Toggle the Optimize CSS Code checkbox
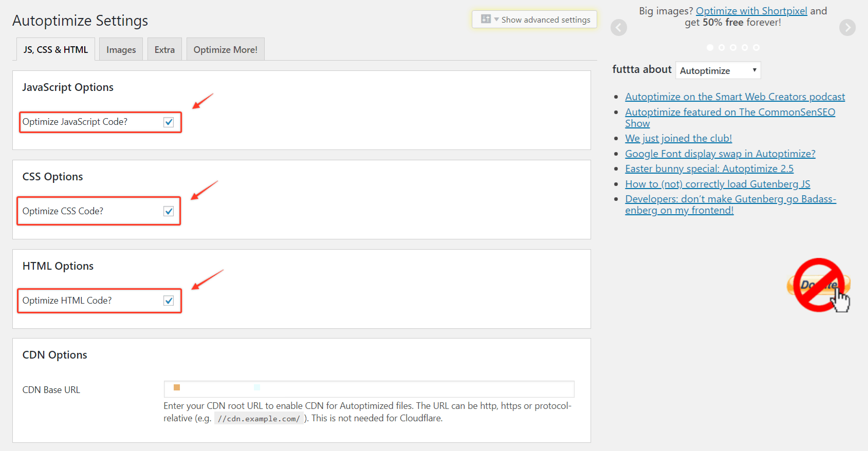This screenshot has height=451, width=868. tap(169, 211)
